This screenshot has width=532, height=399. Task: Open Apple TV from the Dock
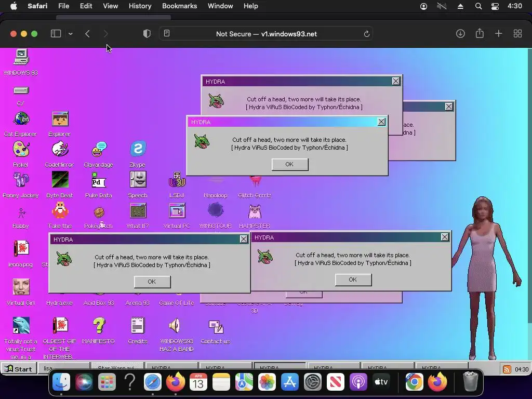[381, 382]
